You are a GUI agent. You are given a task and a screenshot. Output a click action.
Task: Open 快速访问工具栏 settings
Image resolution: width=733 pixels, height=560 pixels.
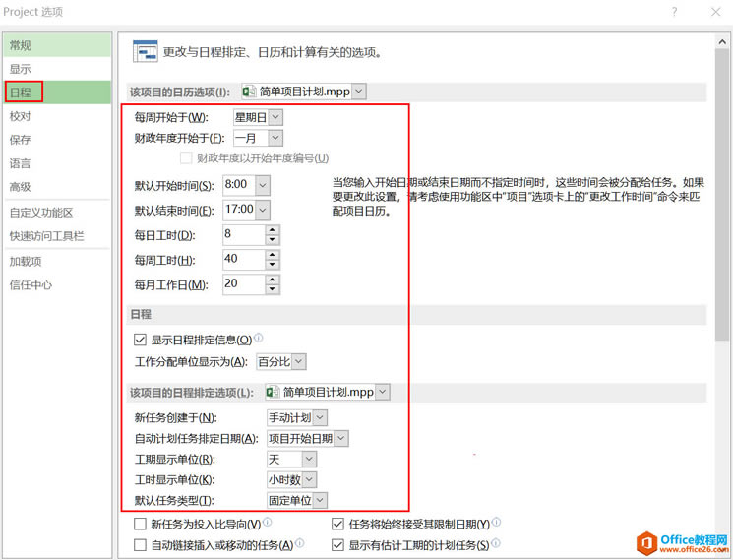point(57,236)
